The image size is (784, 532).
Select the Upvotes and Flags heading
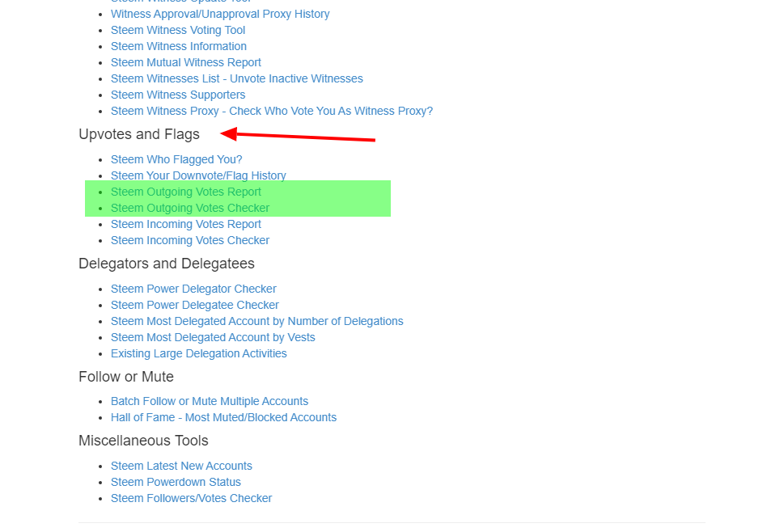point(139,134)
